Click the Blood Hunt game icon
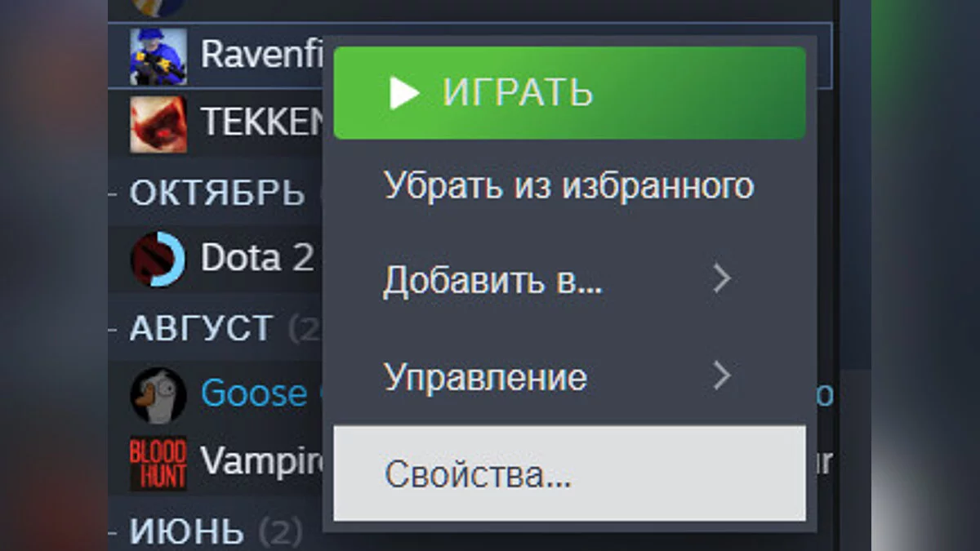The image size is (980, 551). click(158, 463)
